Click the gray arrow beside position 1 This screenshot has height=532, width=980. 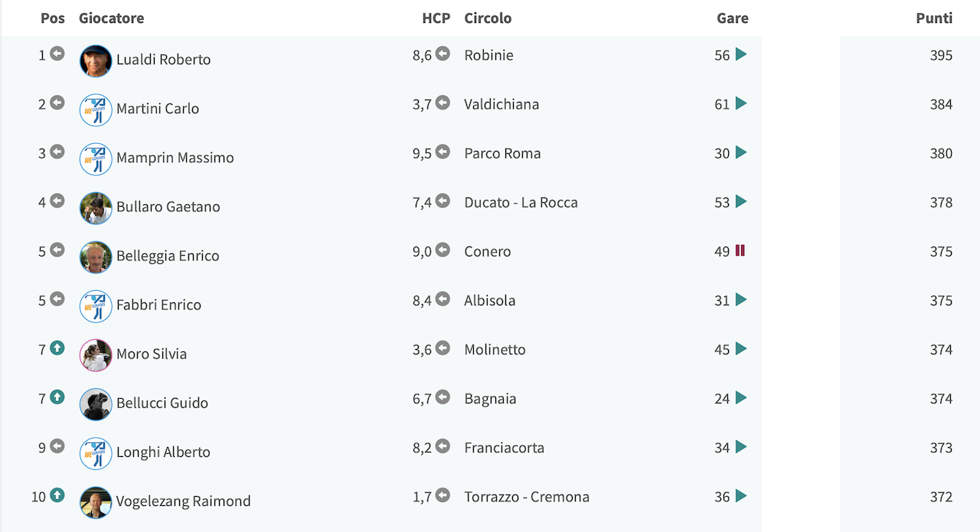click(x=57, y=54)
